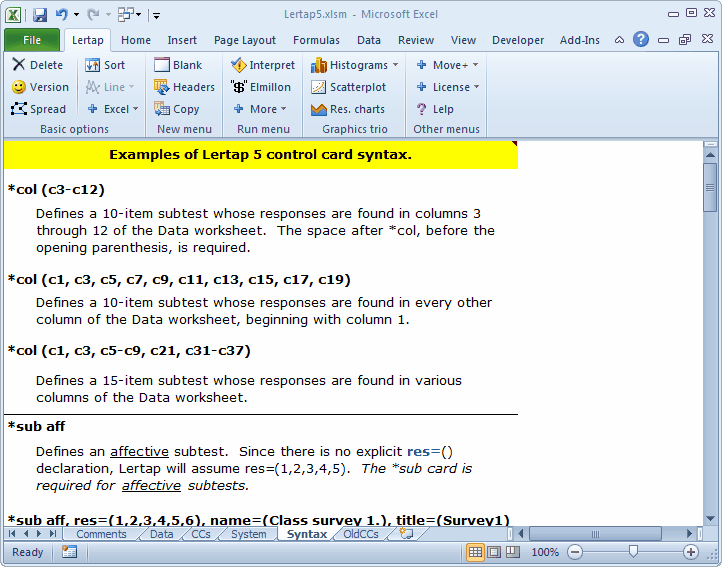Switch to Normal view
Image resolution: width=722 pixels, height=567 pixels.
coord(475,552)
